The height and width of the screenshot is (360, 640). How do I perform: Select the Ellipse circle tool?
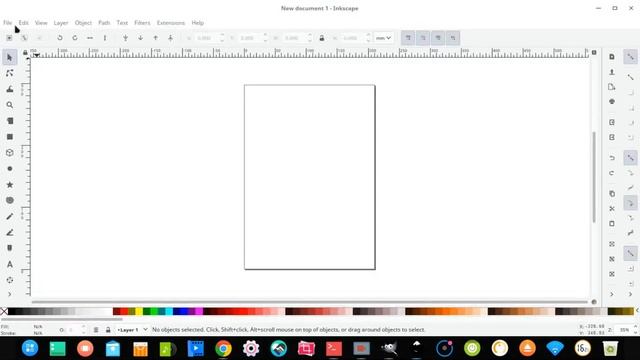click(10, 169)
